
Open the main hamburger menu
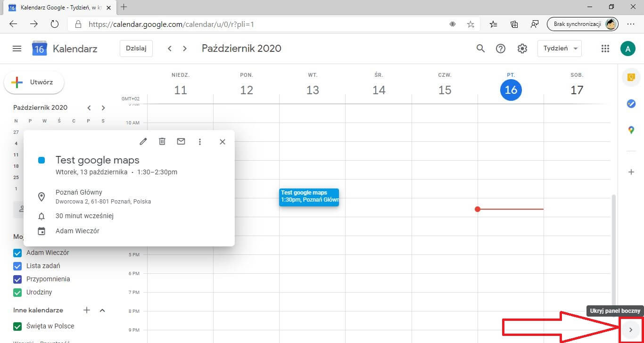coord(17,49)
